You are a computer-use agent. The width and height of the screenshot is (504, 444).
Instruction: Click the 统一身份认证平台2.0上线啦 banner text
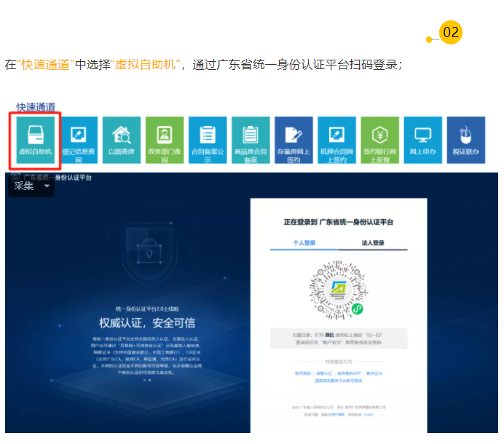point(147,309)
